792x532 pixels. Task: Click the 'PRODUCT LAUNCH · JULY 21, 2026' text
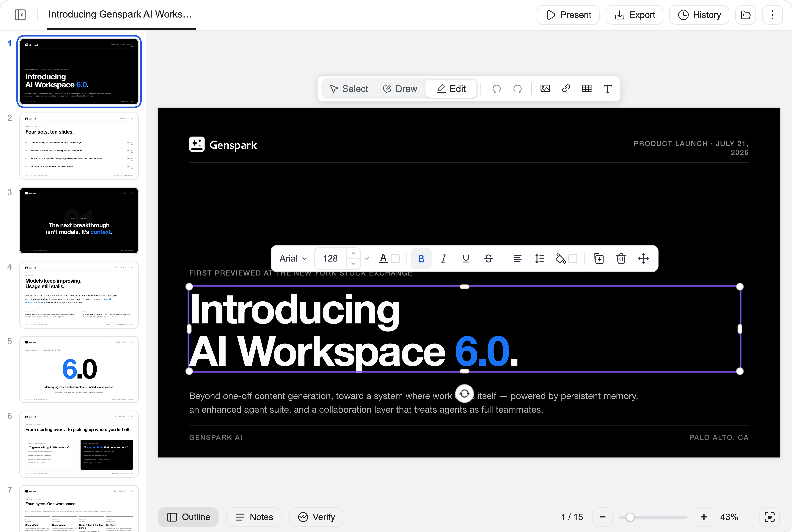pyautogui.click(x=691, y=148)
